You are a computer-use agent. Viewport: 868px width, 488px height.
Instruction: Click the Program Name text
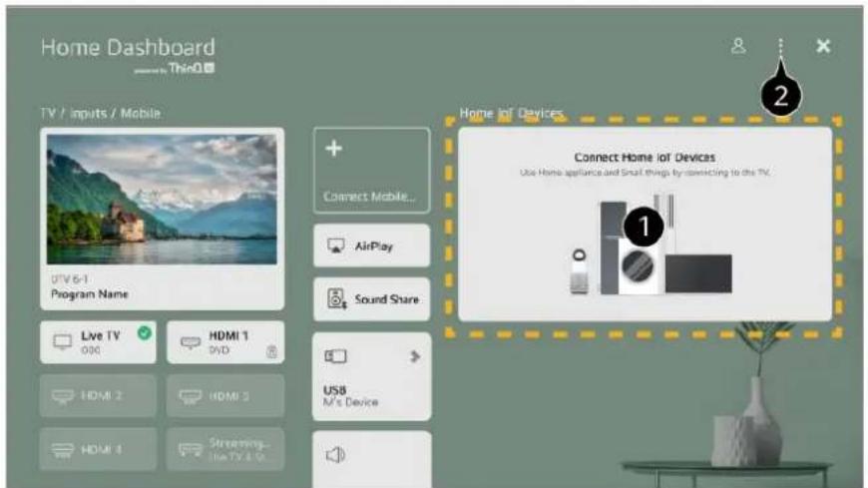pyautogui.click(x=89, y=294)
